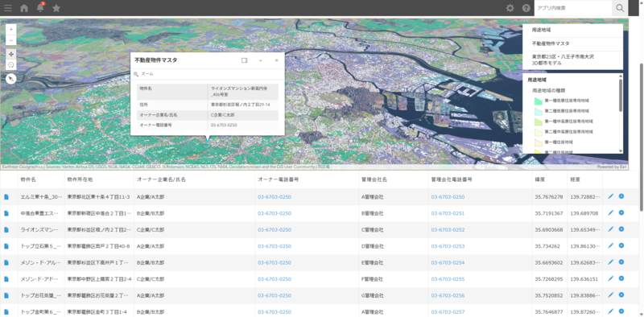Screen dimensions: 644x317
Task: Call management number 03-6703-0252
Action: click(x=448, y=230)
